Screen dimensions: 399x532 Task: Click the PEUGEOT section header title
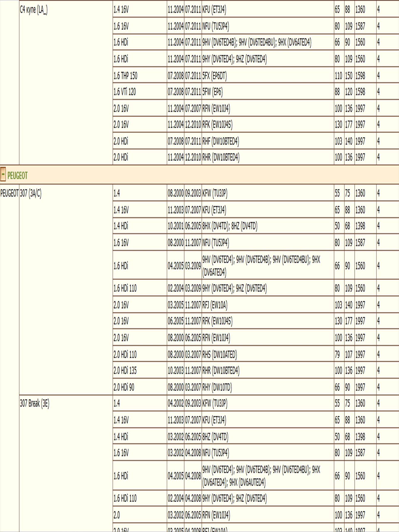(17, 176)
